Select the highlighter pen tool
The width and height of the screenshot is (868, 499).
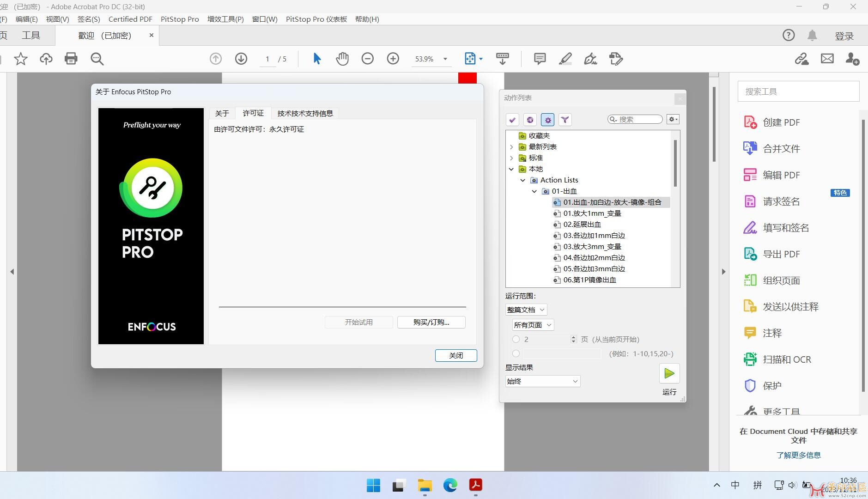565,59
